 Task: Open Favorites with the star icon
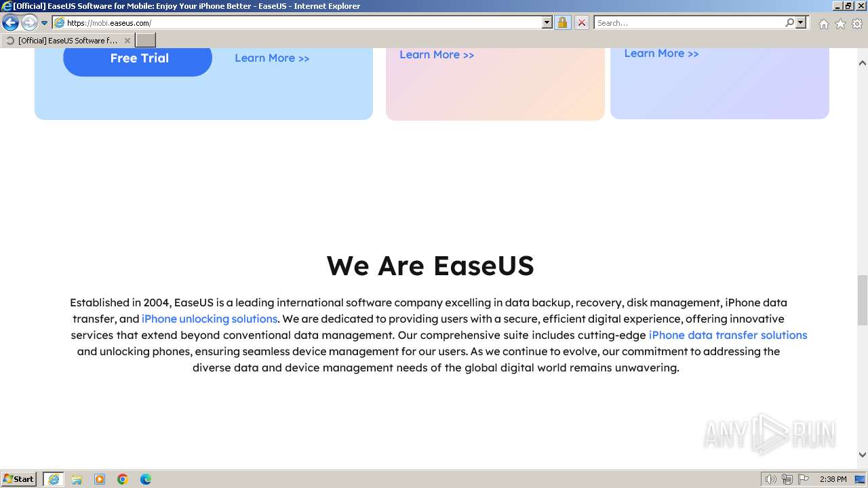pyautogui.click(x=840, y=24)
